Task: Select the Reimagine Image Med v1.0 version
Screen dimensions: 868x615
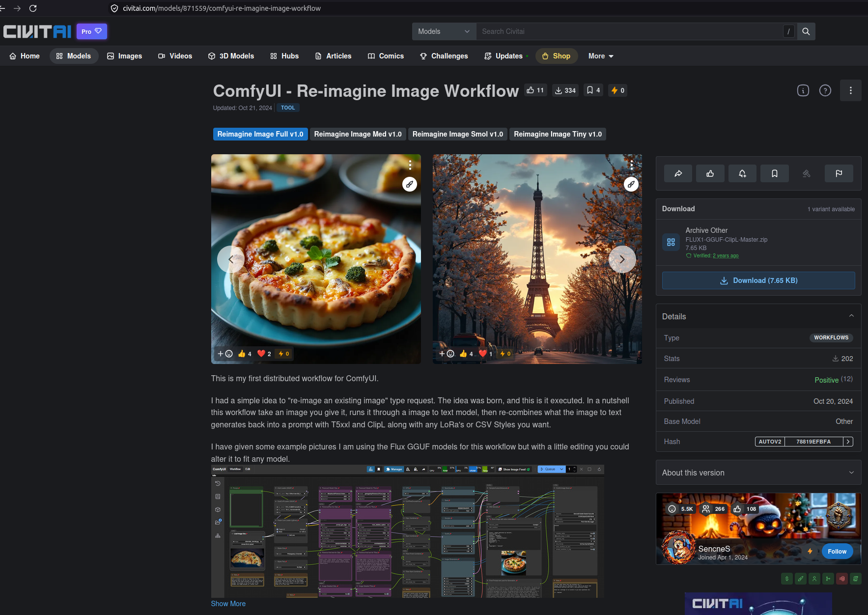Action: pyautogui.click(x=358, y=134)
